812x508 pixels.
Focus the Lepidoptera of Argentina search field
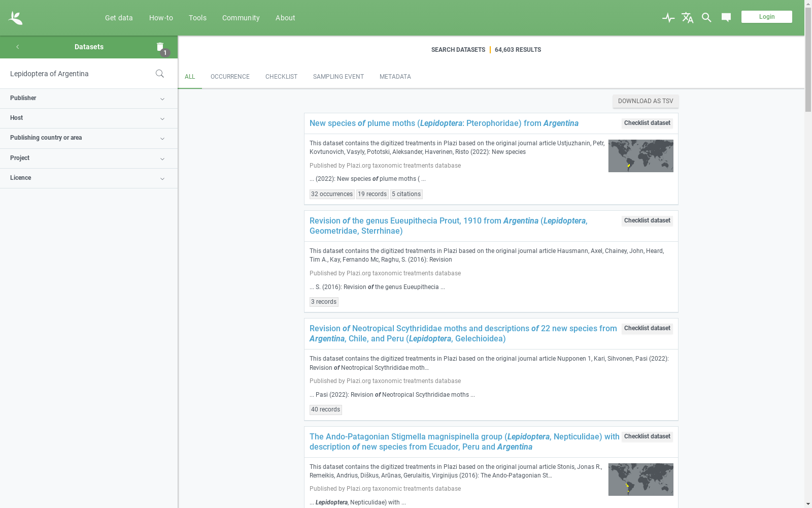coord(79,74)
